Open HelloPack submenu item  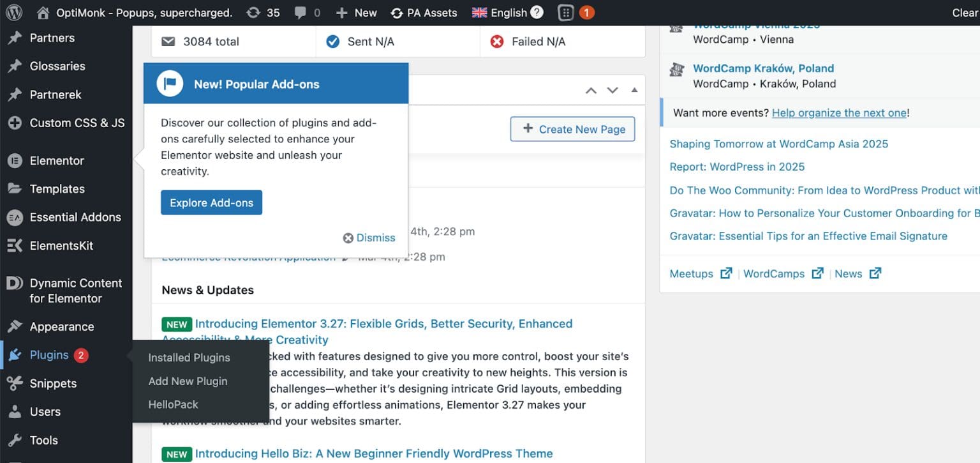click(173, 404)
